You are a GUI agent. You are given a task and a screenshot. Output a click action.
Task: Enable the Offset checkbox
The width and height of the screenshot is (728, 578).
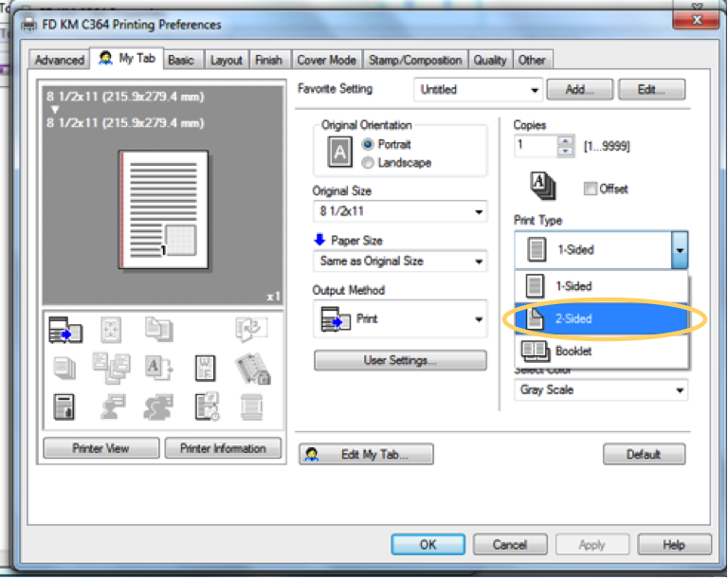[590, 189]
